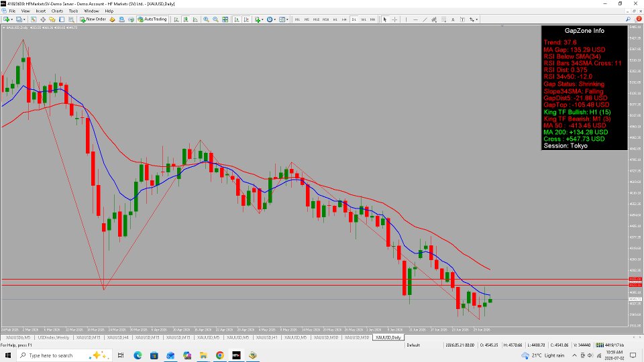Viewport: 644px width, 362px height.
Task: Zoom in on the chart
Action: coord(206,19)
